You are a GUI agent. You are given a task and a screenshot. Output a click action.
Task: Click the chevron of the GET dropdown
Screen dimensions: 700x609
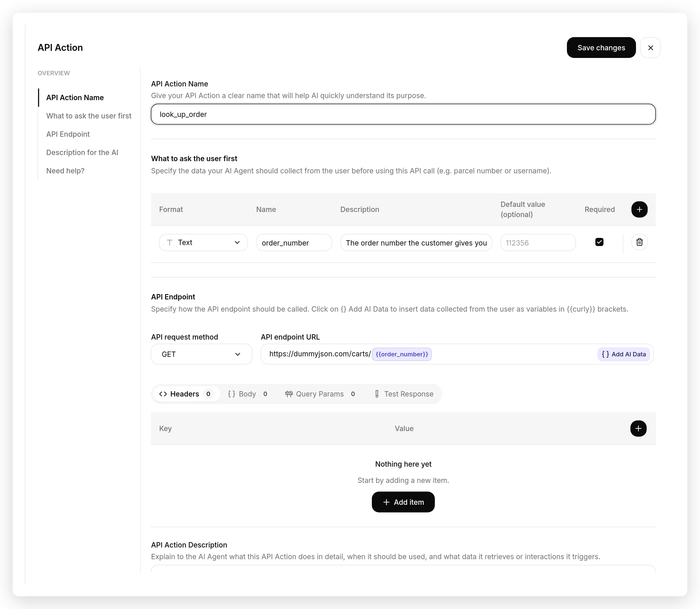238,354
